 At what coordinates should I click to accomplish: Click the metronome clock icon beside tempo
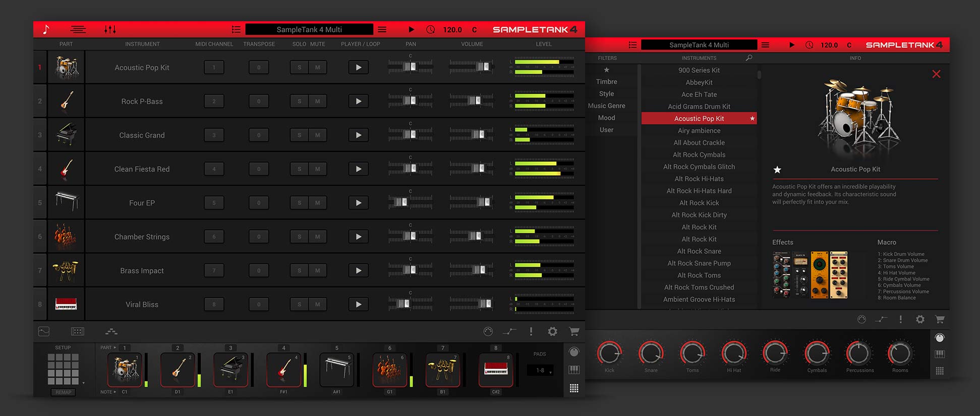tap(430, 29)
